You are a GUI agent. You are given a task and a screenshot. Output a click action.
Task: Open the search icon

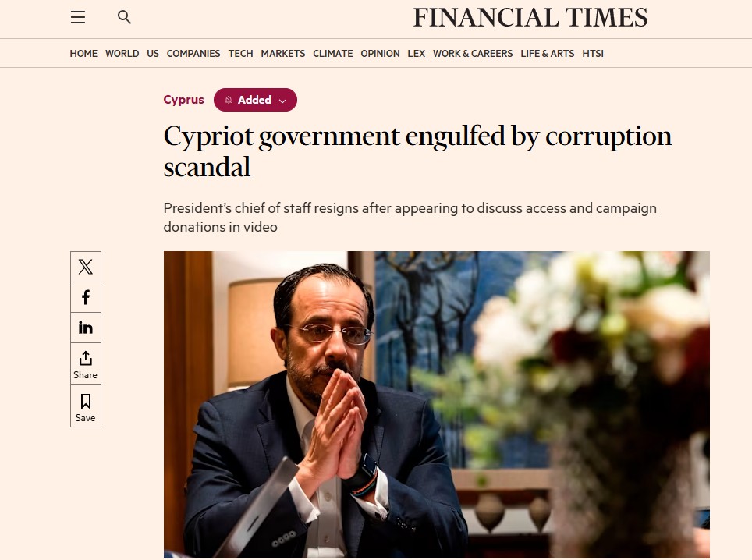[x=124, y=16]
